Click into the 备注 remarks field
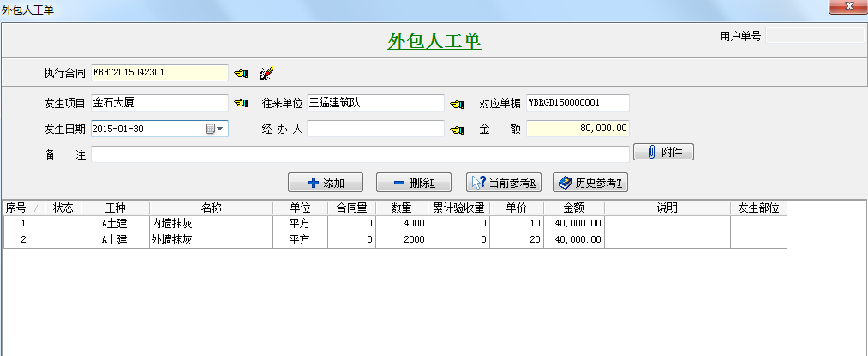This screenshot has width=868, height=356. (360, 154)
